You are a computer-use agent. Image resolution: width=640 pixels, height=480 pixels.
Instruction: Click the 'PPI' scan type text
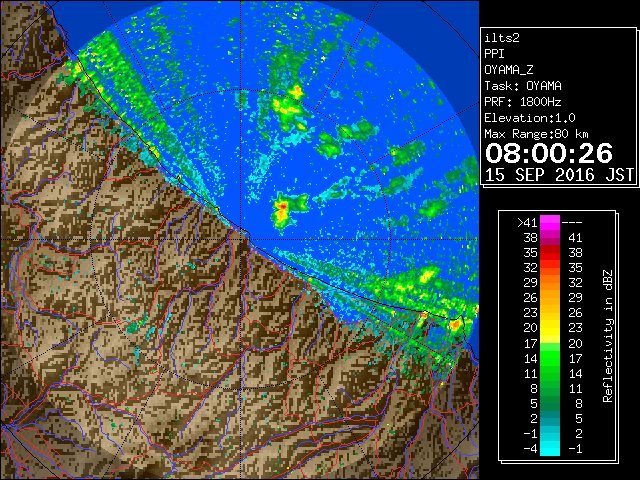pyautogui.click(x=494, y=54)
